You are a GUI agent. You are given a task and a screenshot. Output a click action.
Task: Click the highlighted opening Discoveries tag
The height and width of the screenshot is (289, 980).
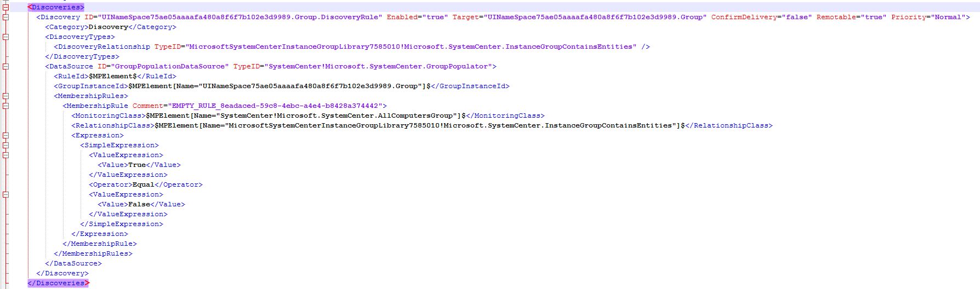56,7
